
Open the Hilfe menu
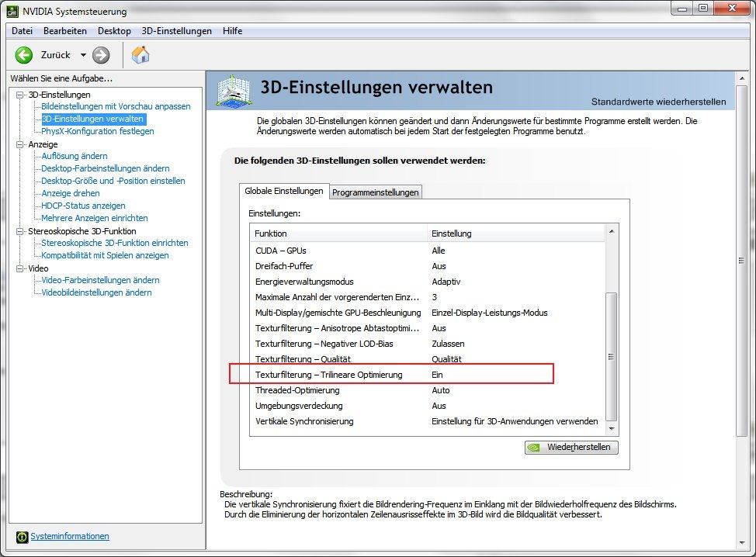232,31
